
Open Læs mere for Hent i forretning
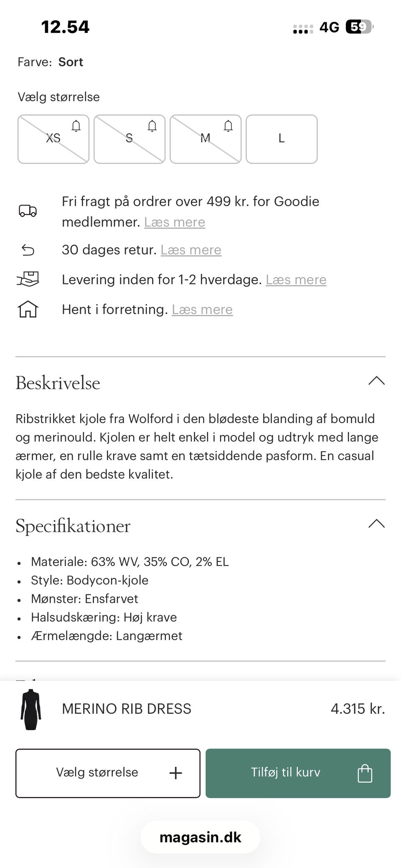pyautogui.click(x=202, y=310)
